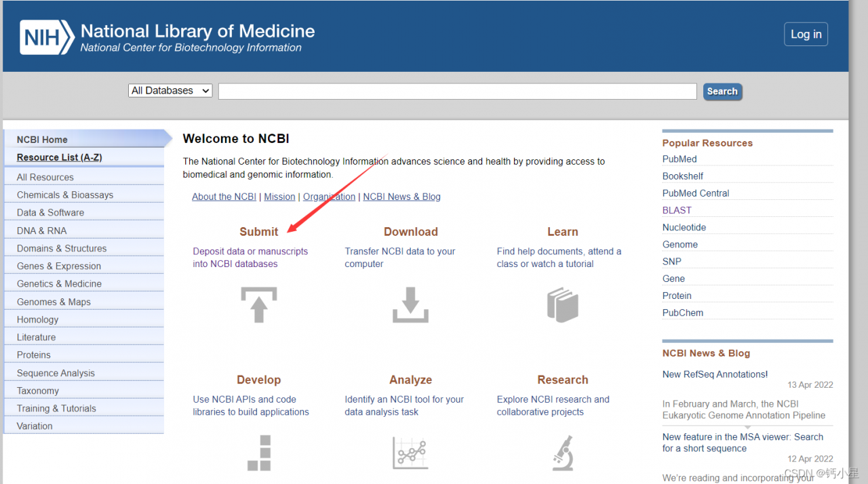868x484 pixels.
Task: Click the Learn books icon
Action: (563, 304)
